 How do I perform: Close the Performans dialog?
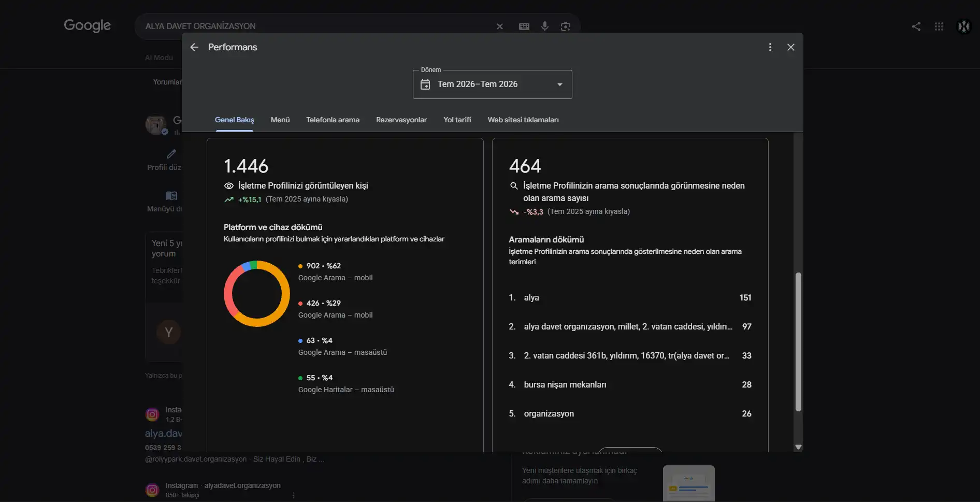tap(791, 47)
